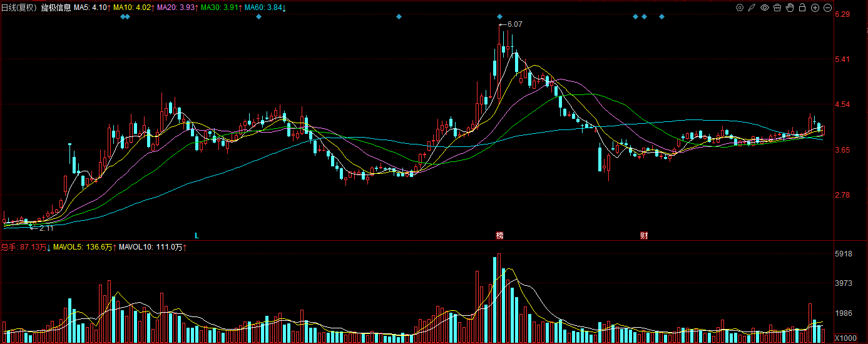Zoom out with the minus circle icon
Viewport: 868px width, 344px height.
point(827,8)
